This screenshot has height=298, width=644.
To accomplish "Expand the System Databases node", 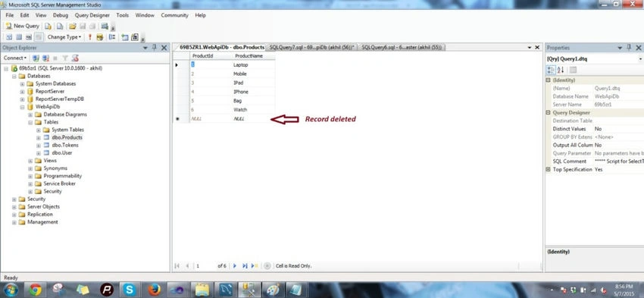I will (23, 83).
